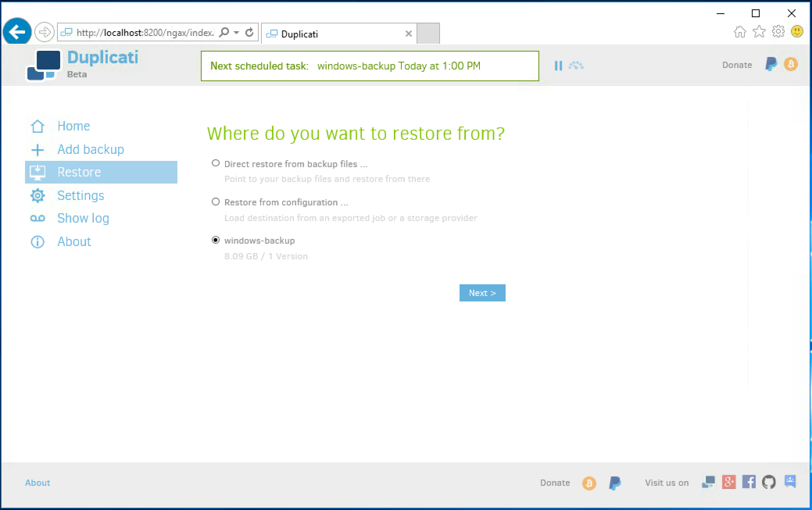The image size is (812, 510).
Task: Click the PayPal donate icon in header
Action: click(771, 64)
